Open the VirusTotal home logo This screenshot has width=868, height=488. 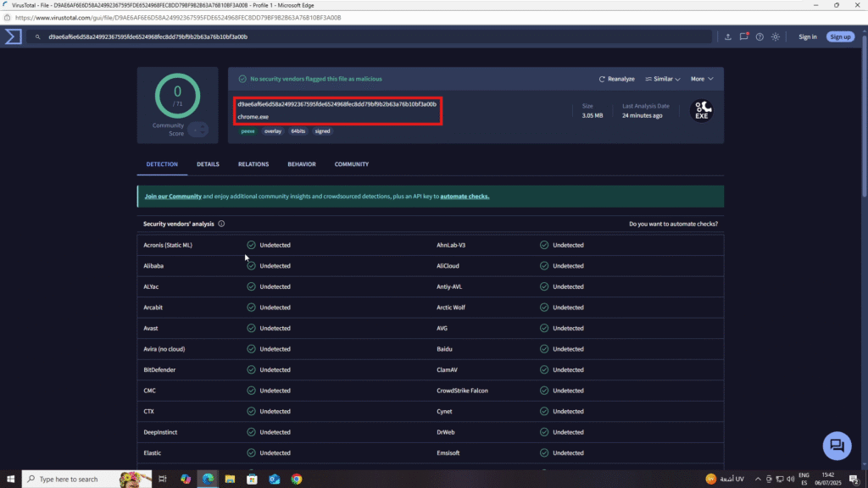(14, 36)
